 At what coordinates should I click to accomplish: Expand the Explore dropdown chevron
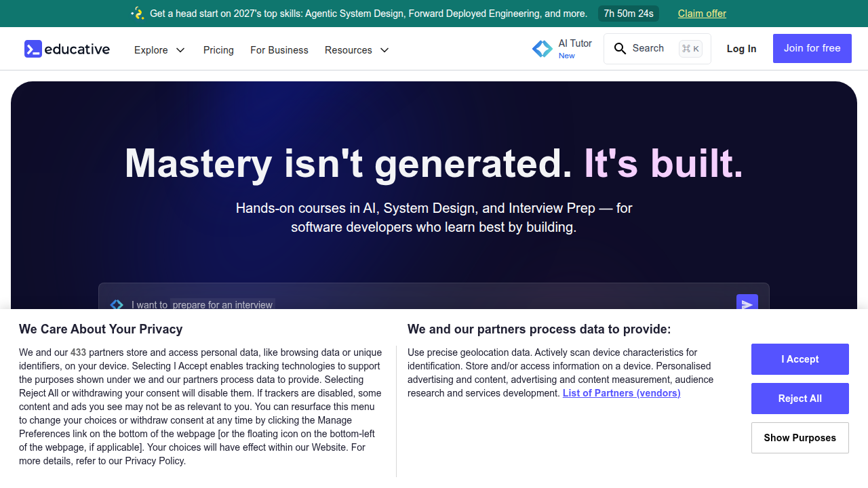tap(180, 50)
